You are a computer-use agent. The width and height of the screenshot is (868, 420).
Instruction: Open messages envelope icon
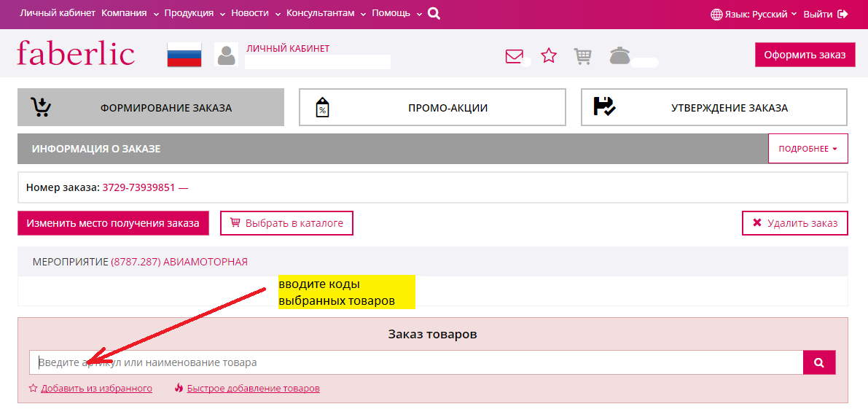pyautogui.click(x=515, y=57)
